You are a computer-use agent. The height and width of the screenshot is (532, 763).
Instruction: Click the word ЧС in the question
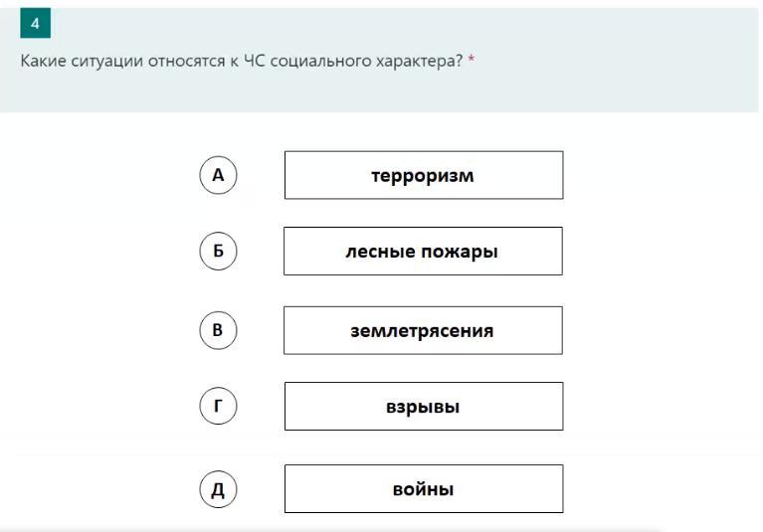coord(254,61)
